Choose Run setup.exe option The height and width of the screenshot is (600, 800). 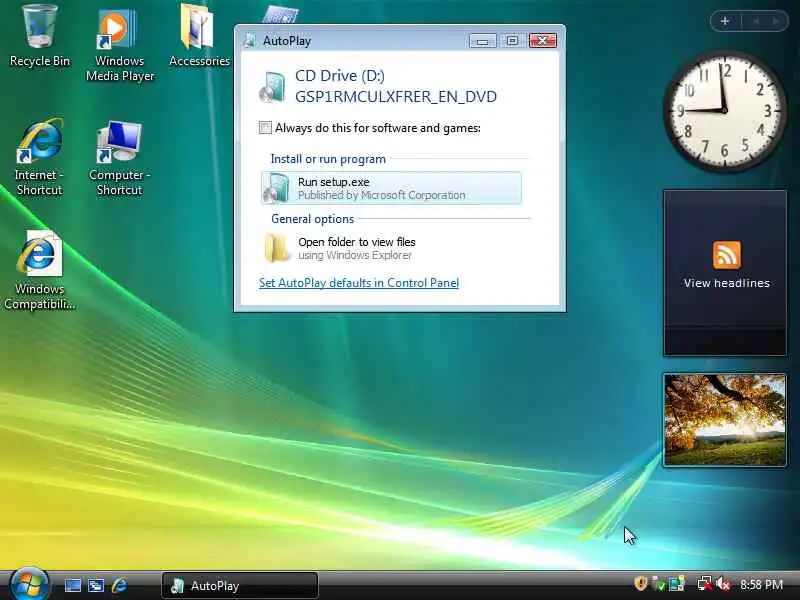point(391,188)
